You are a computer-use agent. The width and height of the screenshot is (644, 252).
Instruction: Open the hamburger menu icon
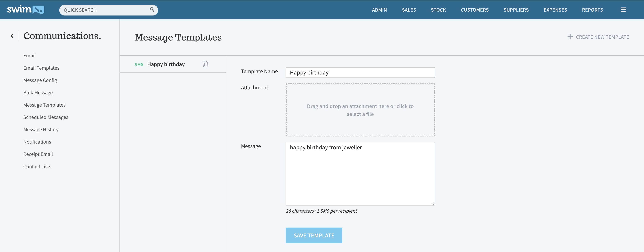click(x=623, y=10)
